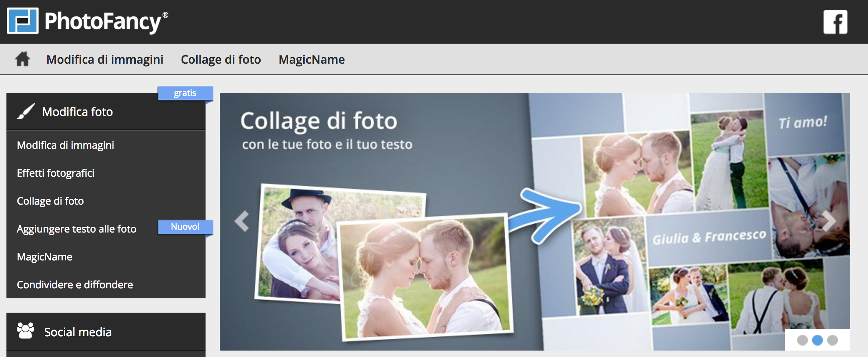Open Condividere e diffondere link
Screen dimensions: 868x357
click(x=75, y=285)
